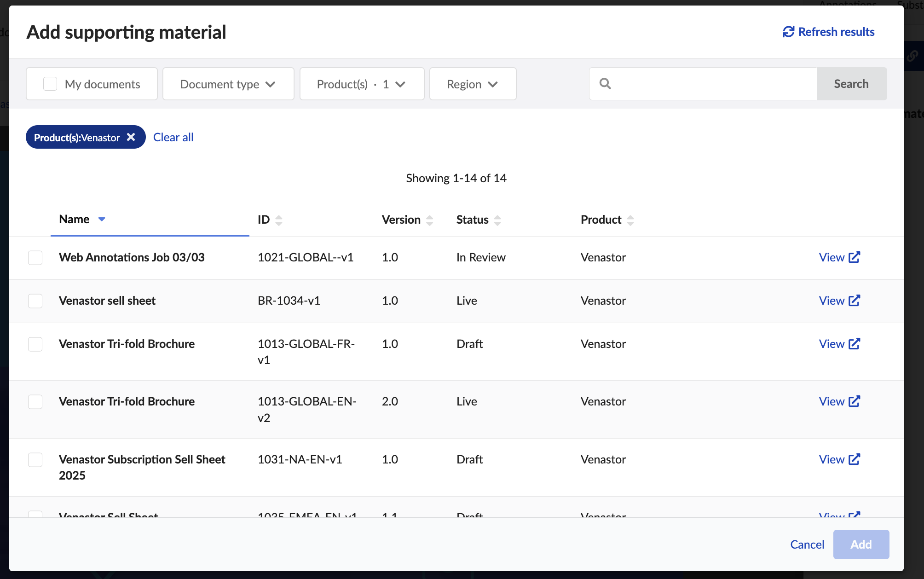Open external icon for 1013-GLOBAL-EN-v2 brochure
Image resolution: width=924 pixels, height=579 pixels.
coord(855,401)
